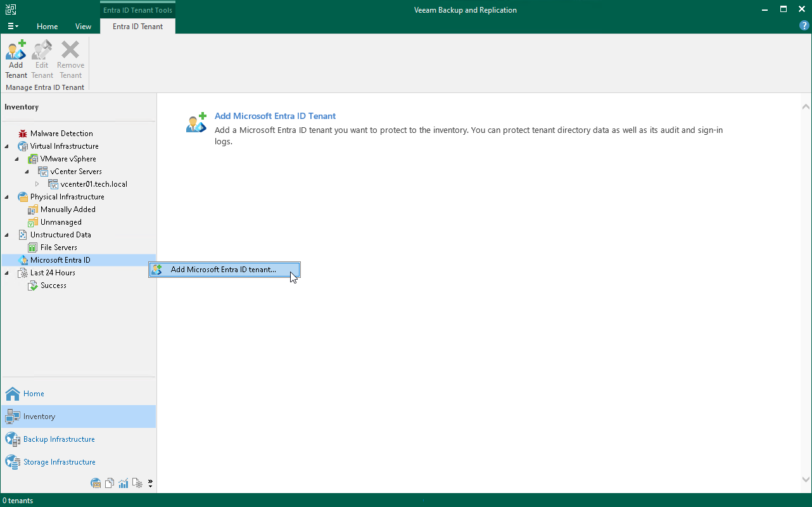Open the Backup Infrastructure view
This screenshot has height=507, width=812.
pyautogui.click(x=79, y=439)
